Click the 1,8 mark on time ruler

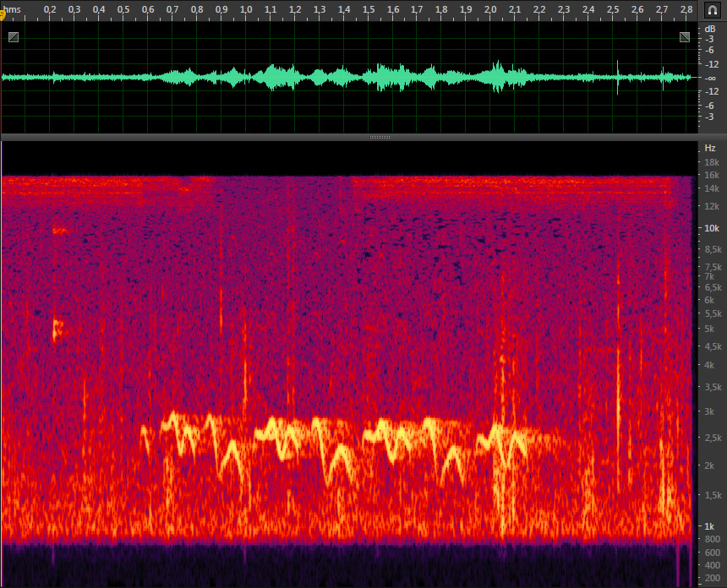[441, 9]
